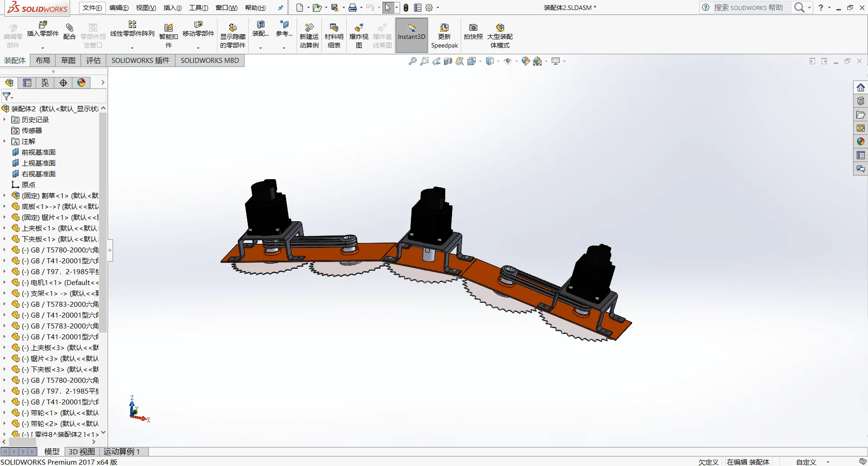This screenshot has height=466, width=868.
Task: Open the 插入(I) Insert menu
Action: [173, 8]
